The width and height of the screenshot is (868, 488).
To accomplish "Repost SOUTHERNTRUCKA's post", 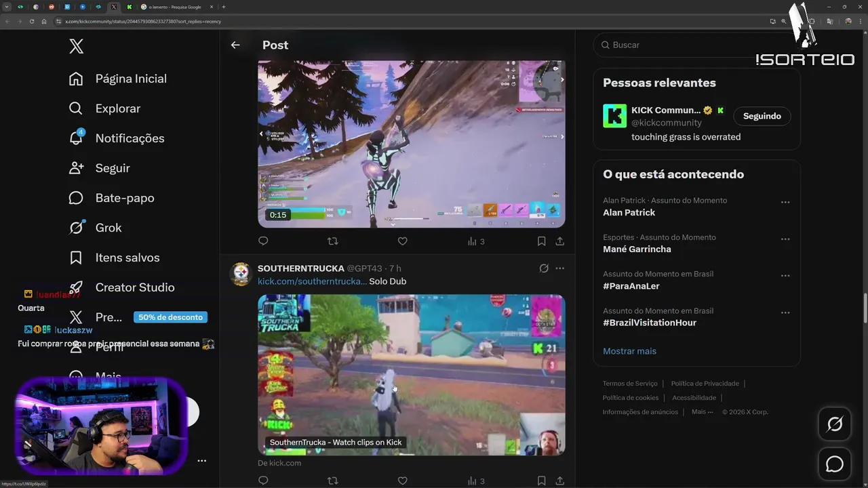I will 332,481.
